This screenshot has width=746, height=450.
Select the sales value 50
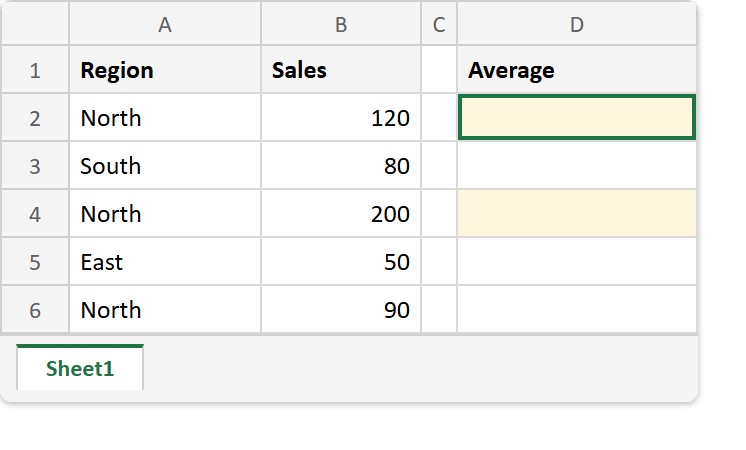(341, 262)
